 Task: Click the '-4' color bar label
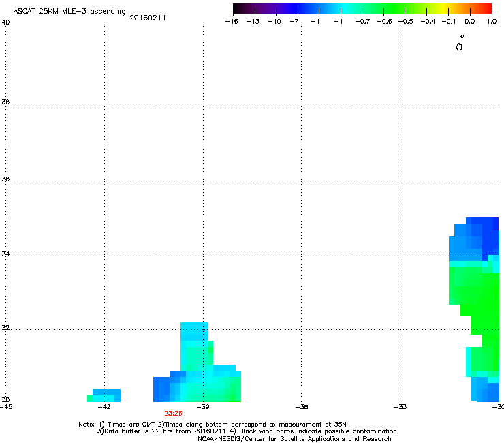pos(315,22)
